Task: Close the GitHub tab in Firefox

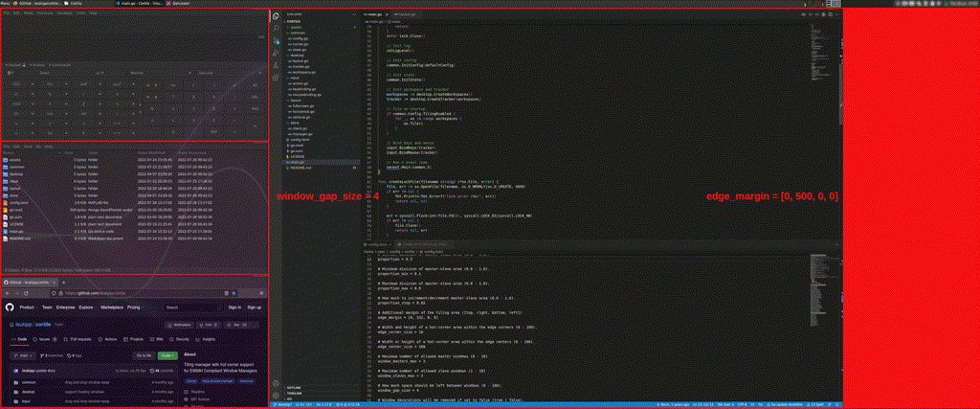Action: tap(54, 283)
